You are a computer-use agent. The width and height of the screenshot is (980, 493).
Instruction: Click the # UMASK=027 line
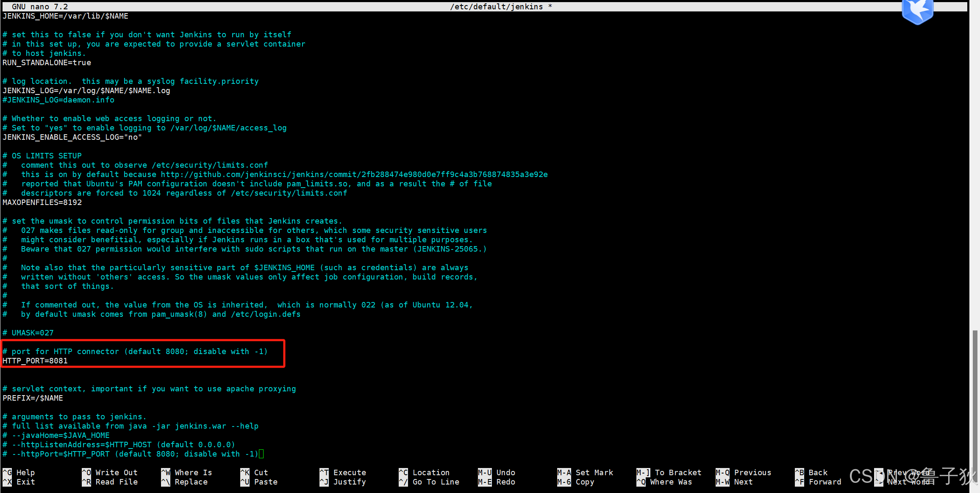tap(28, 332)
